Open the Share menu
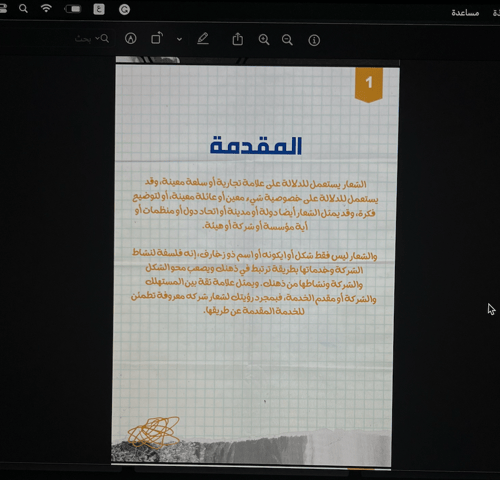Screen dimensions: 500x480 click(238, 39)
